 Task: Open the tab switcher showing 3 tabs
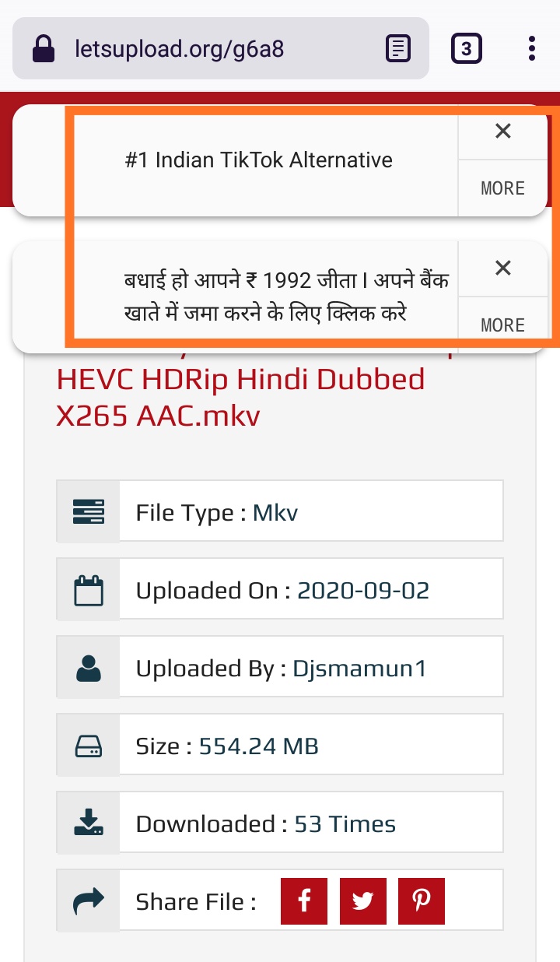pyautogui.click(x=466, y=49)
